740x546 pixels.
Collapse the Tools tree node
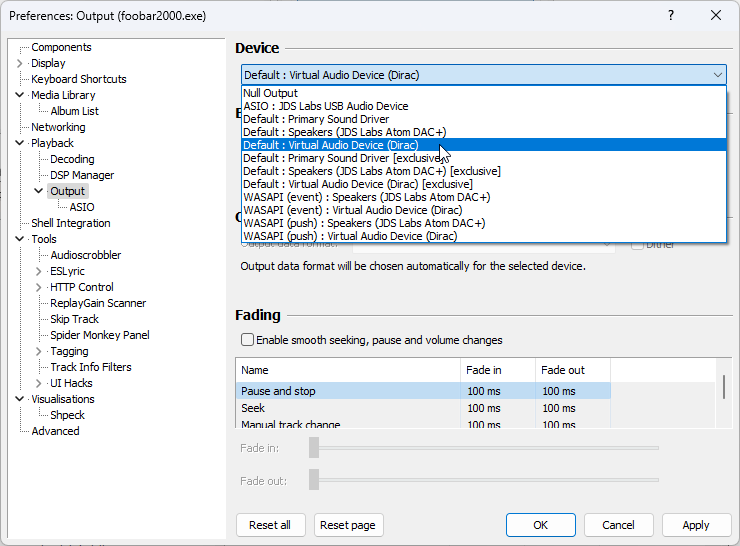click(19, 239)
